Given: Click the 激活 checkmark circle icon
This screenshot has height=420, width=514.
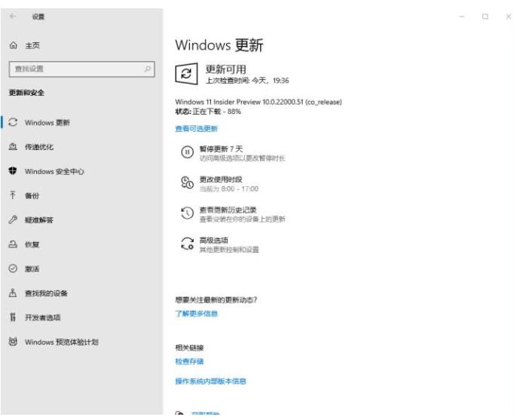Looking at the screenshot, I should [13, 268].
